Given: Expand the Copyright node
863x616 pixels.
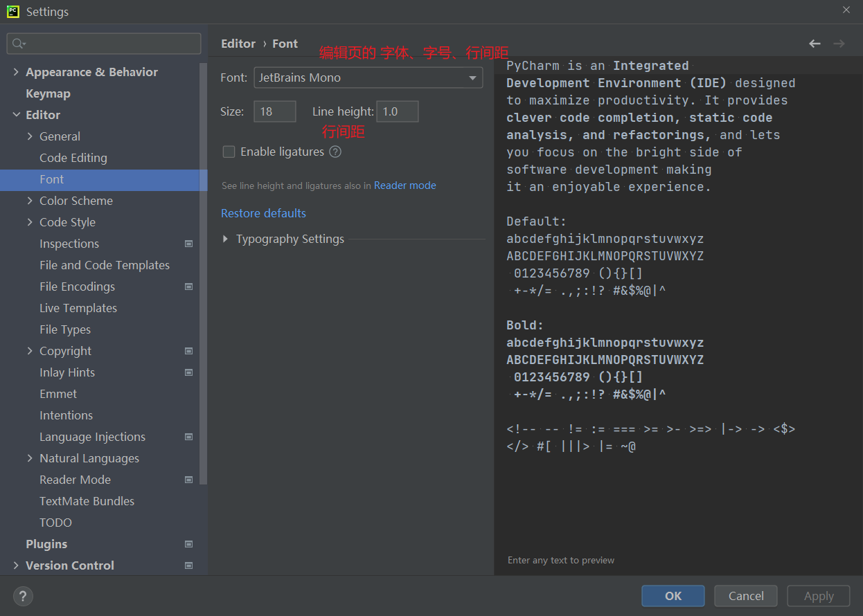Looking at the screenshot, I should [x=30, y=351].
